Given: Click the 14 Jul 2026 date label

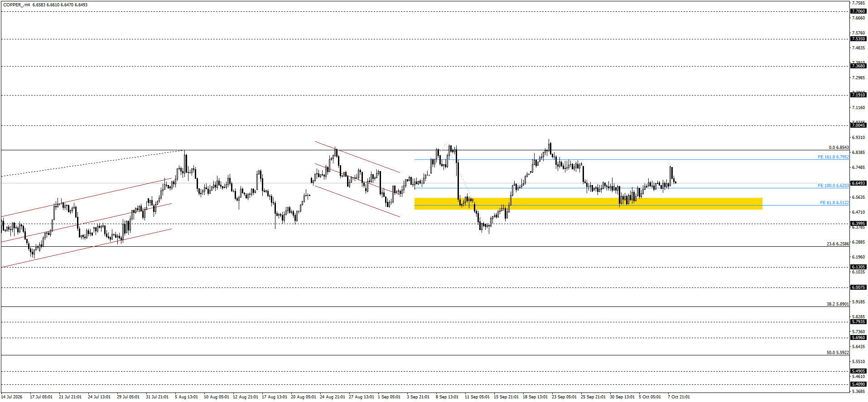Looking at the screenshot, I should click(11, 397).
